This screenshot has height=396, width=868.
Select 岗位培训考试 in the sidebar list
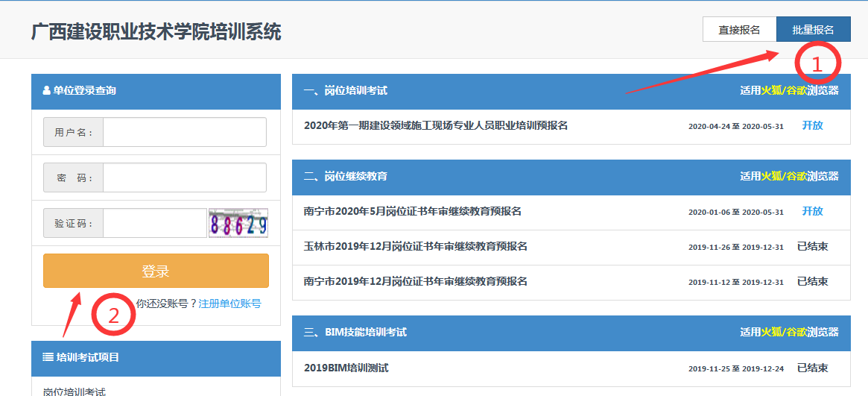(x=75, y=391)
